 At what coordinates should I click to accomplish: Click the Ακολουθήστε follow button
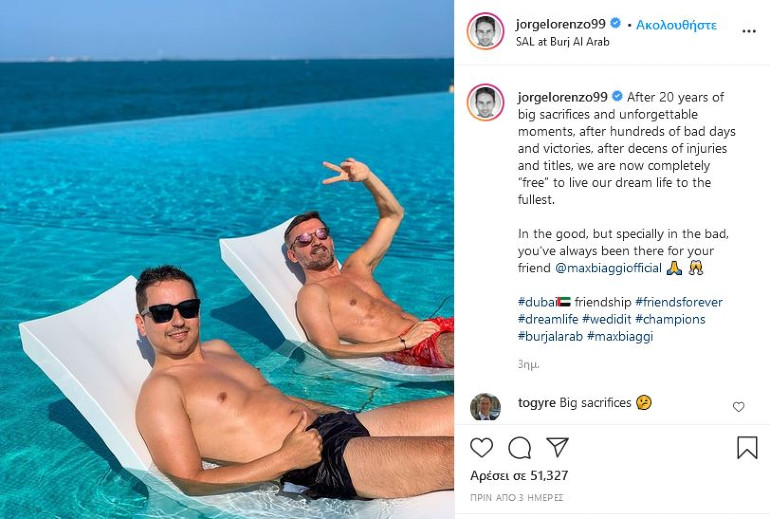pyautogui.click(x=676, y=25)
